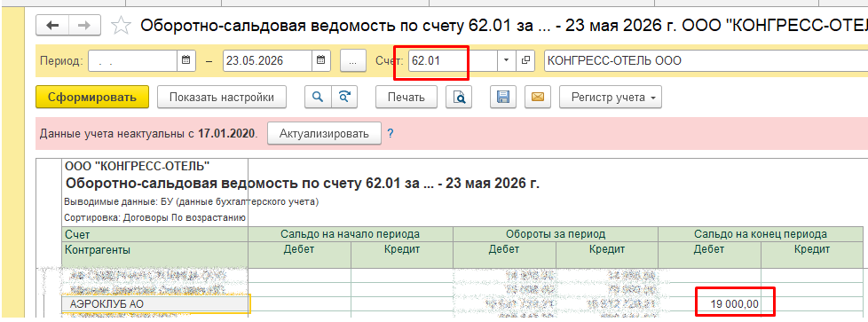Screen dimensions: 868x322
Task: Go forward with the right arrow button
Action: pyautogui.click(x=84, y=26)
